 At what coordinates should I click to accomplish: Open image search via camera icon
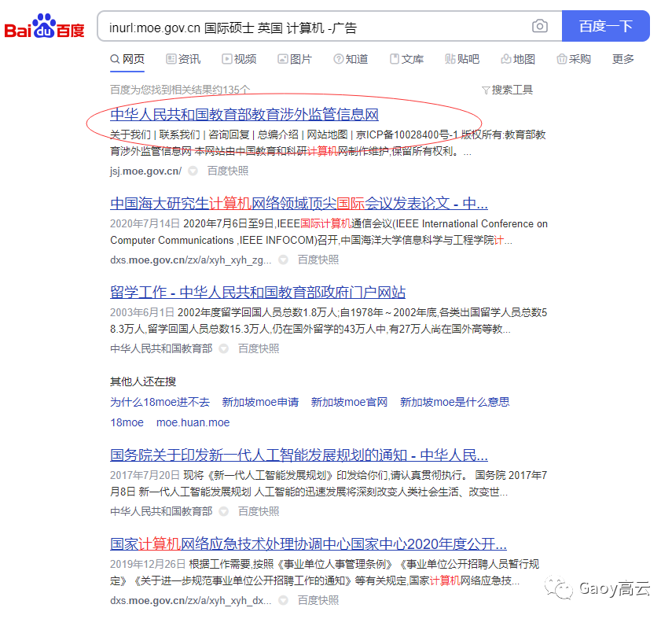pyautogui.click(x=540, y=26)
